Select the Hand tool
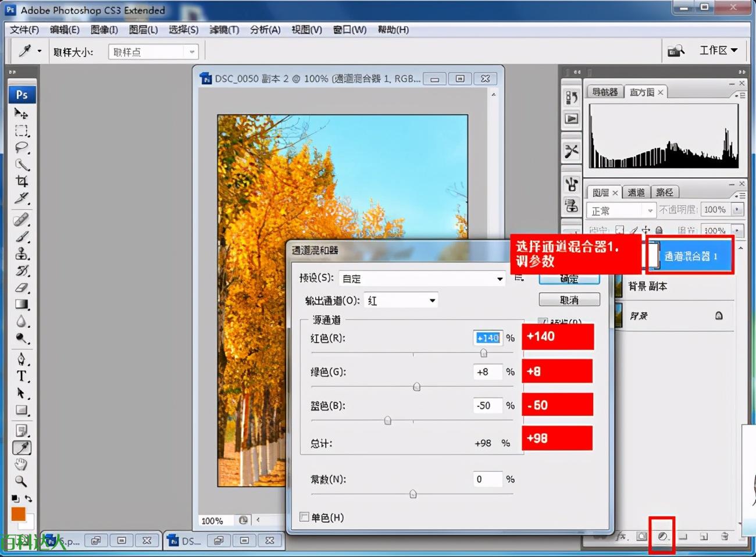Image resolution: width=756 pixels, height=557 pixels. point(22,464)
